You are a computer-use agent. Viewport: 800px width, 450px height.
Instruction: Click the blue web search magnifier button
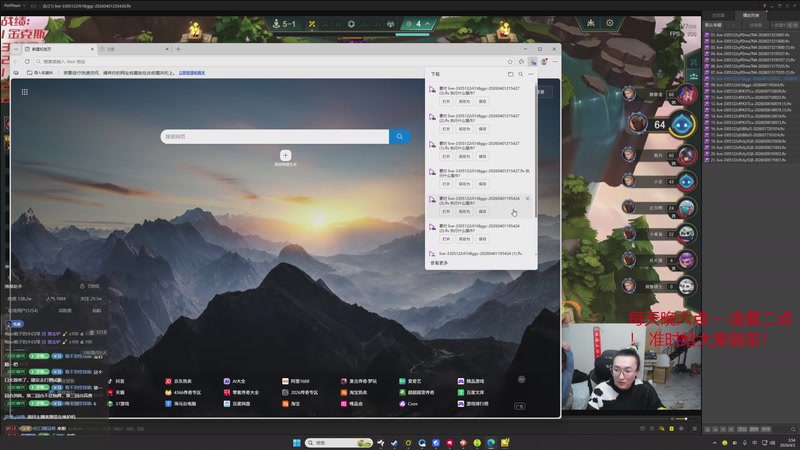[399, 137]
